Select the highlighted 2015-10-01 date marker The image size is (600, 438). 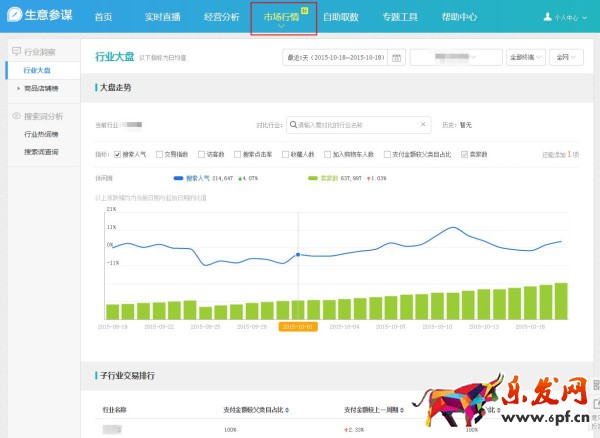click(x=297, y=326)
